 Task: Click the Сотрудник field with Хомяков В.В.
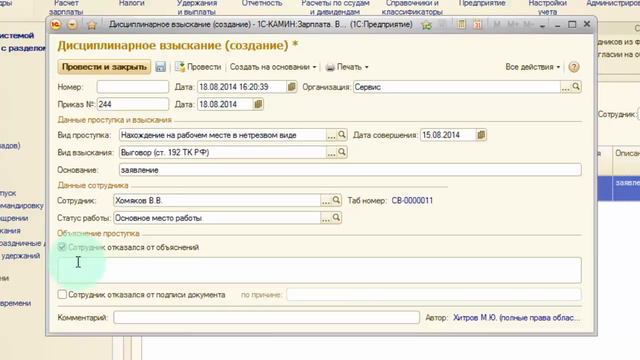tap(217, 200)
